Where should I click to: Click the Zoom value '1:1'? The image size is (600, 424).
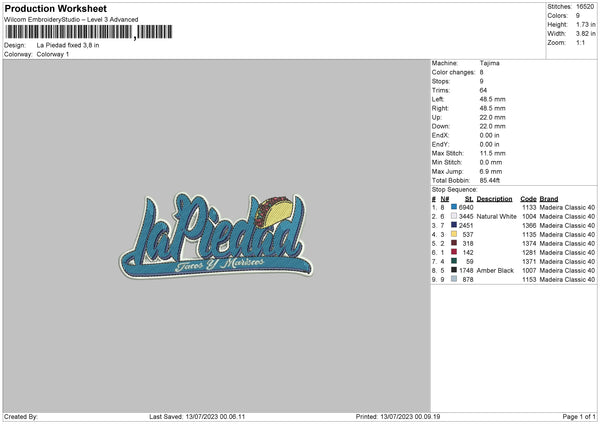coord(580,43)
